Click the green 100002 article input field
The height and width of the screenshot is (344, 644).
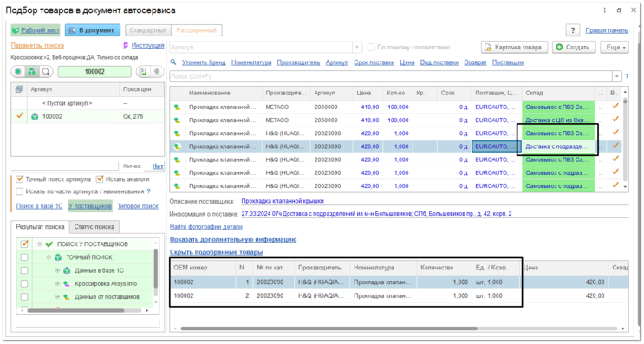[94, 71]
